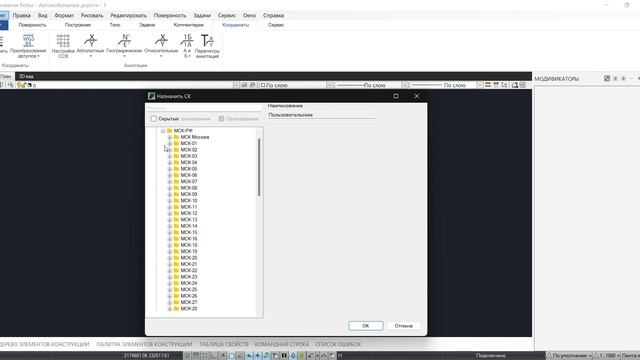Open the Палитра элементов конструкции tab
This screenshot has width=640, height=360.
[x=144, y=344]
